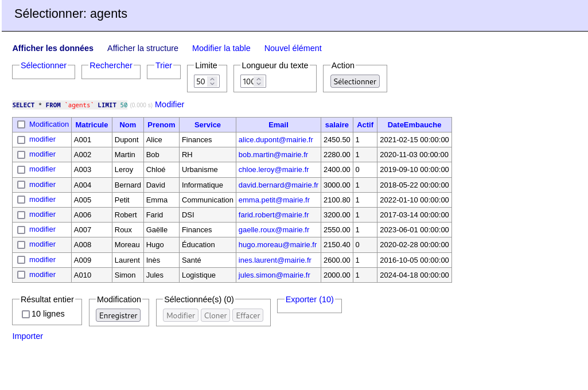Select the checkbox for agent A008

[21, 245]
